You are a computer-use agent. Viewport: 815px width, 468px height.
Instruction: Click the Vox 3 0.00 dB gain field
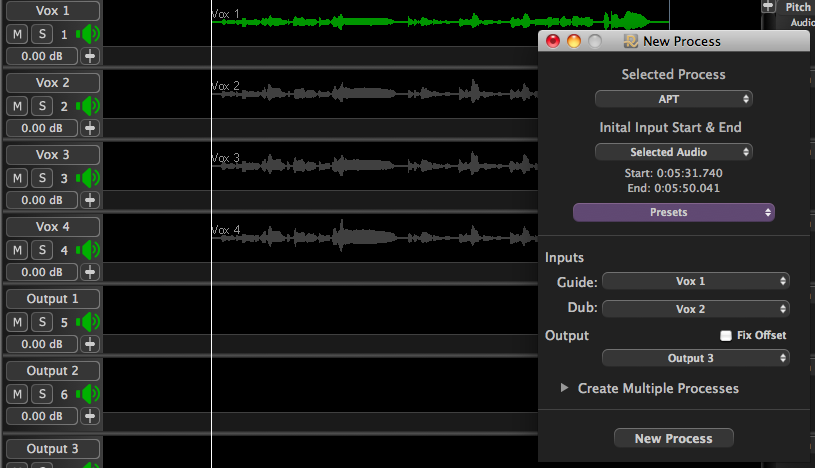tap(41, 200)
